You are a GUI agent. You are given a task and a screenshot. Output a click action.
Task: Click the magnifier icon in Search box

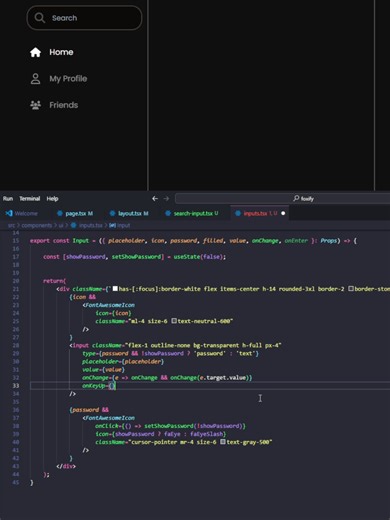tap(39, 18)
